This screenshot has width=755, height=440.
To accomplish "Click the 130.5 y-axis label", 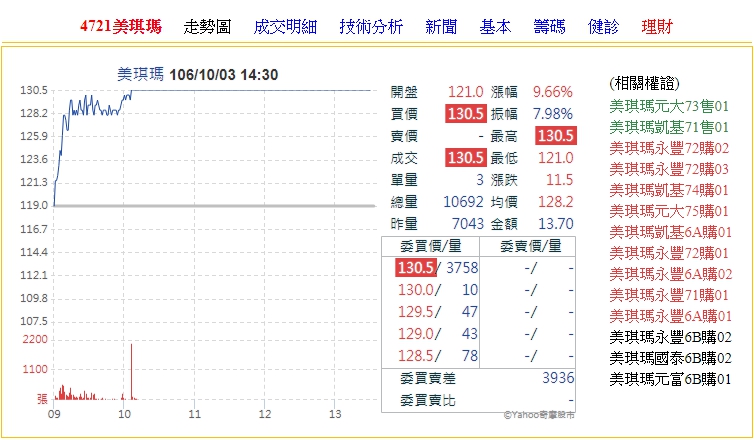I will (x=34, y=91).
